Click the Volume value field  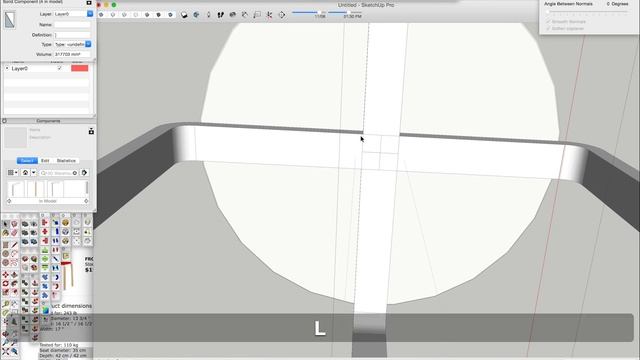coord(72,54)
